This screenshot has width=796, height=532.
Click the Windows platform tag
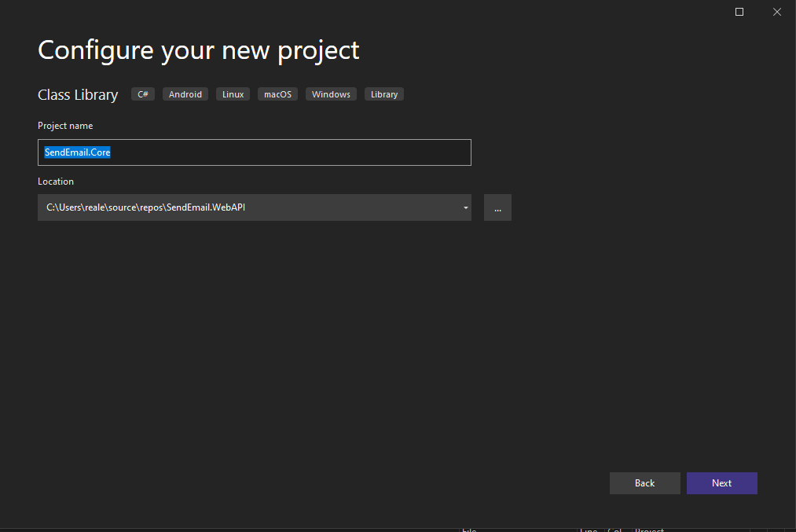(x=331, y=94)
